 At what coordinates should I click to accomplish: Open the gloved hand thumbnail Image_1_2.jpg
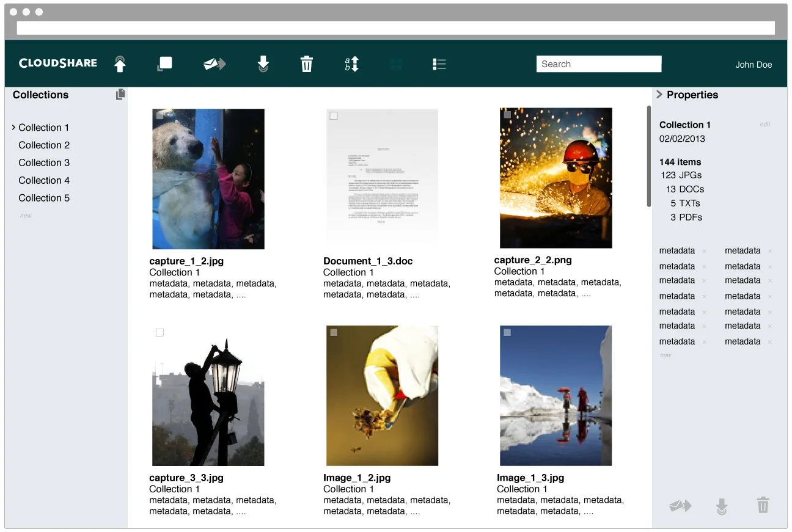click(382, 396)
